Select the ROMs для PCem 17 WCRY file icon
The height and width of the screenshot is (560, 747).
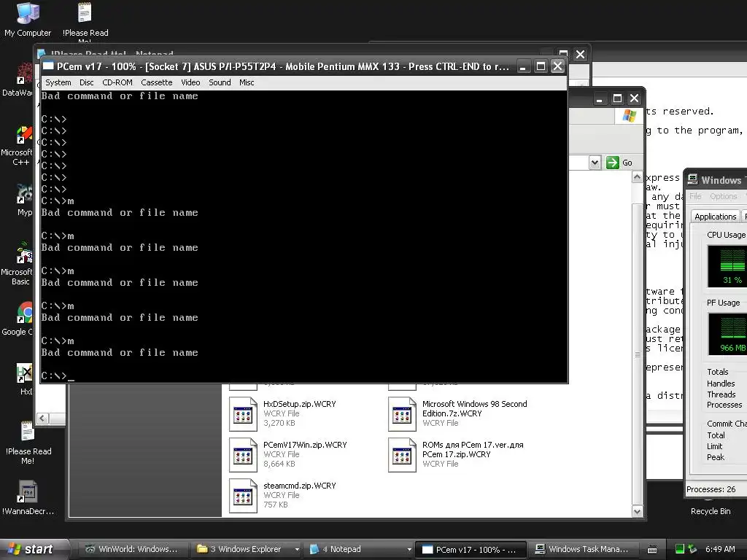402,455
